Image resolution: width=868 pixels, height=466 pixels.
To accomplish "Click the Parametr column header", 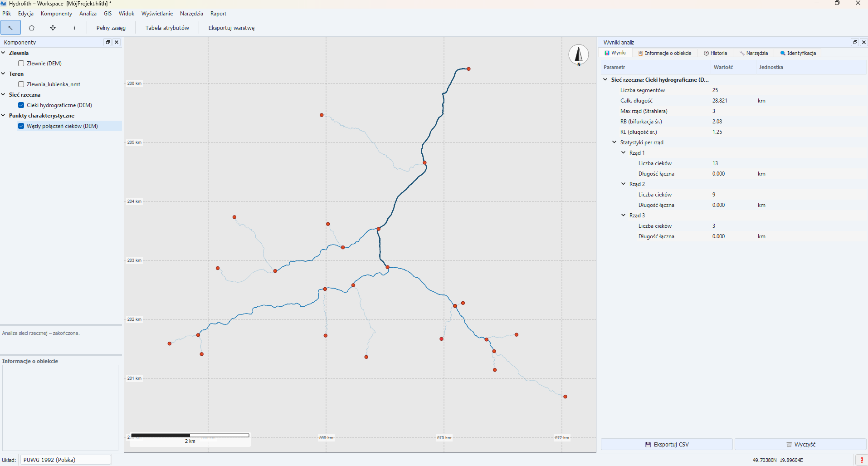I will pyautogui.click(x=656, y=67).
